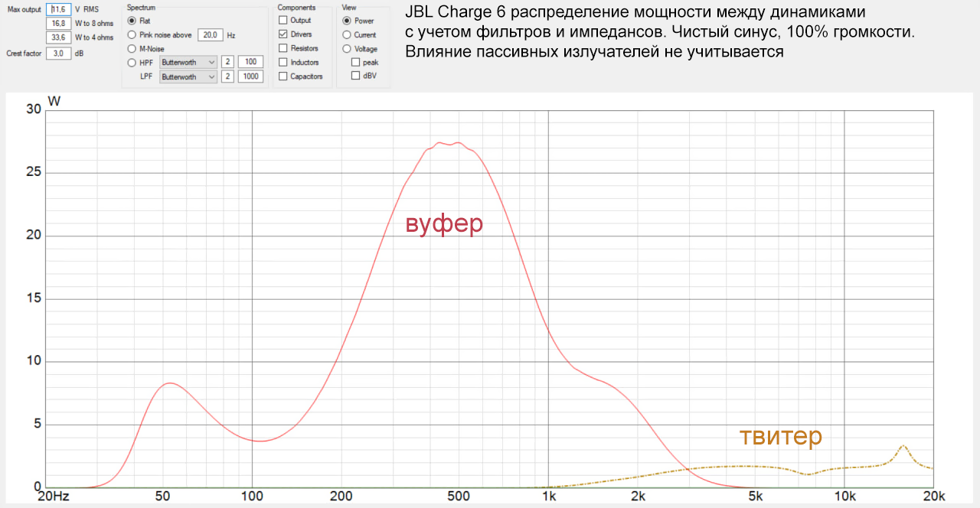The height and width of the screenshot is (508, 980).
Task: Click the 30 W axis value
Action: [34, 109]
